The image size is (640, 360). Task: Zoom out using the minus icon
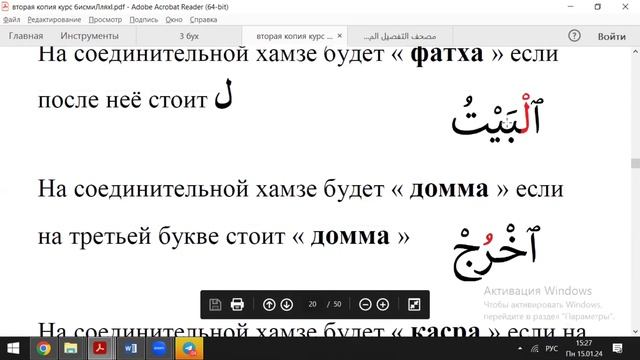365,304
